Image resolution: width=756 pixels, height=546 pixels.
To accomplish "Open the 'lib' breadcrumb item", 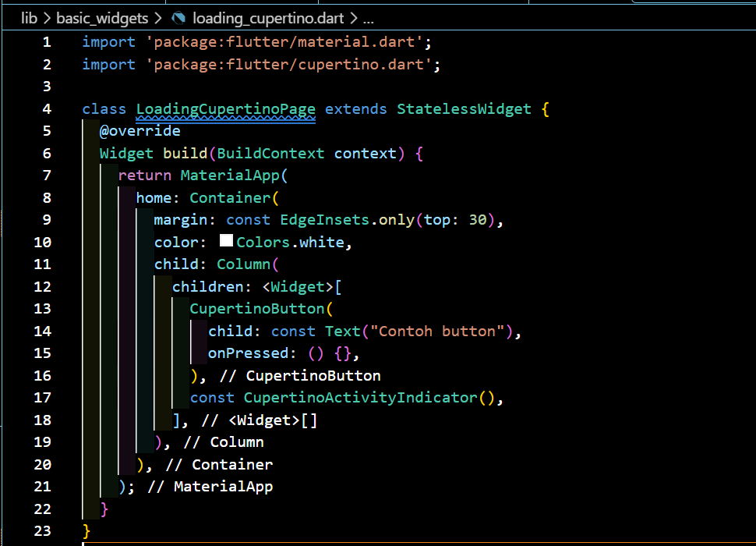I will [x=29, y=18].
